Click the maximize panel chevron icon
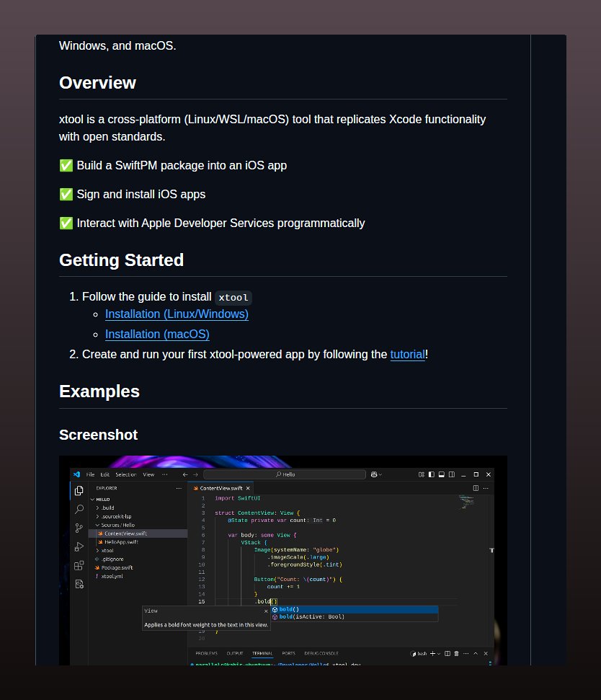The height and width of the screenshot is (700, 601). tap(476, 654)
